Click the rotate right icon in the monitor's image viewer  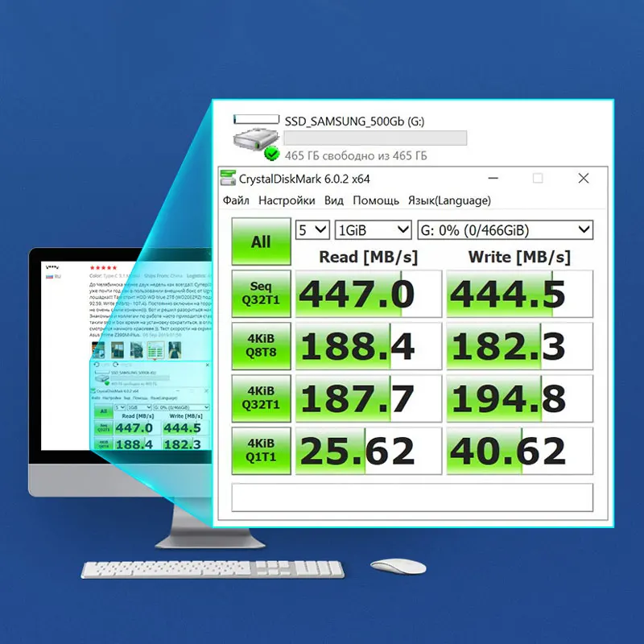click(116, 365)
